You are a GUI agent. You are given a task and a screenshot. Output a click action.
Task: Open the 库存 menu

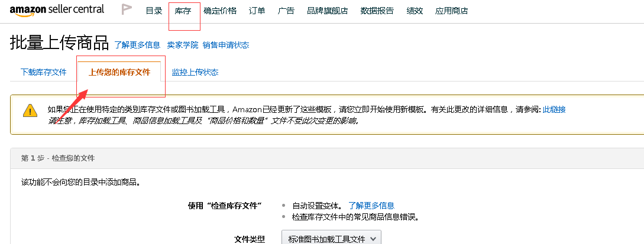click(x=183, y=11)
